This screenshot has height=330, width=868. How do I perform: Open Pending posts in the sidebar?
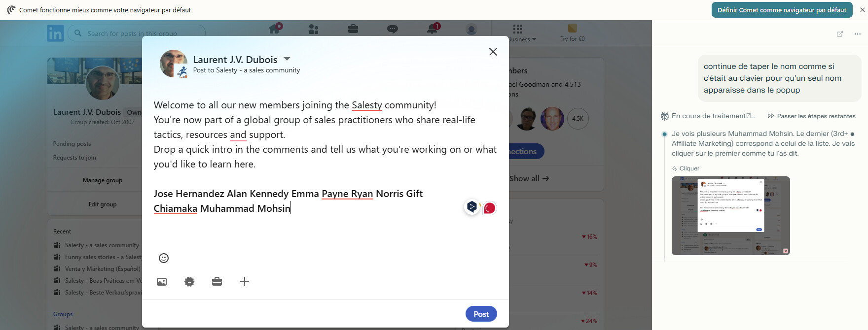coord(72,144)
